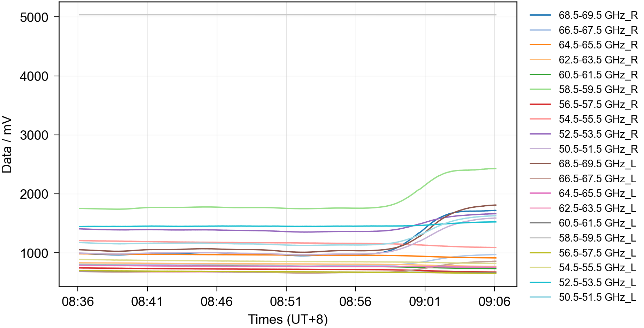Click the light green swatch for 58.5-59.5 GHz_R
This screenshot has height=328, width=644.
[540, 90]
